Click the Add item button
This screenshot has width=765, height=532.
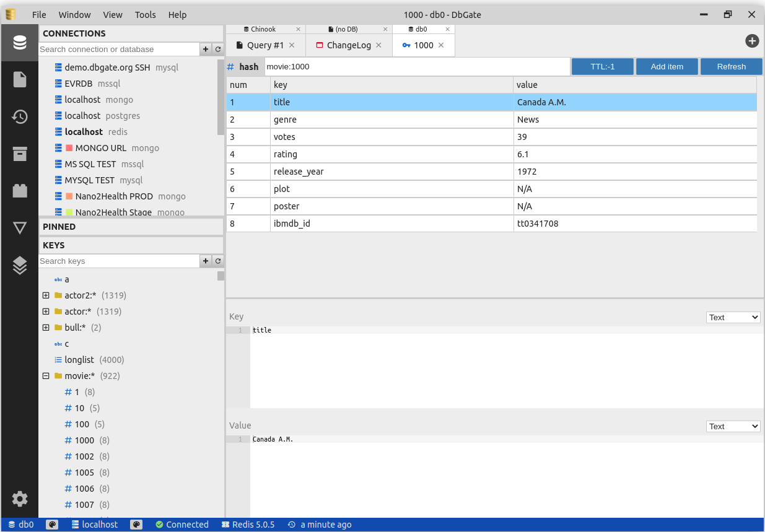[667, 67]
